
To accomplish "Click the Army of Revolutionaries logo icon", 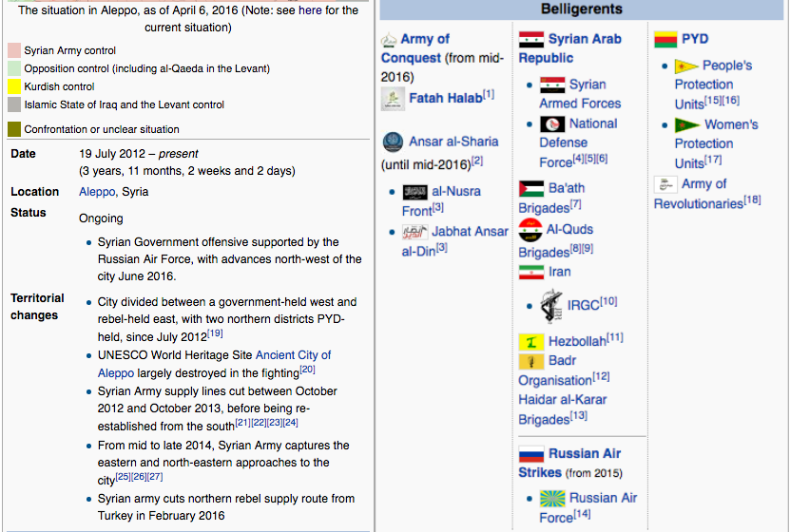I will (665, 184).
